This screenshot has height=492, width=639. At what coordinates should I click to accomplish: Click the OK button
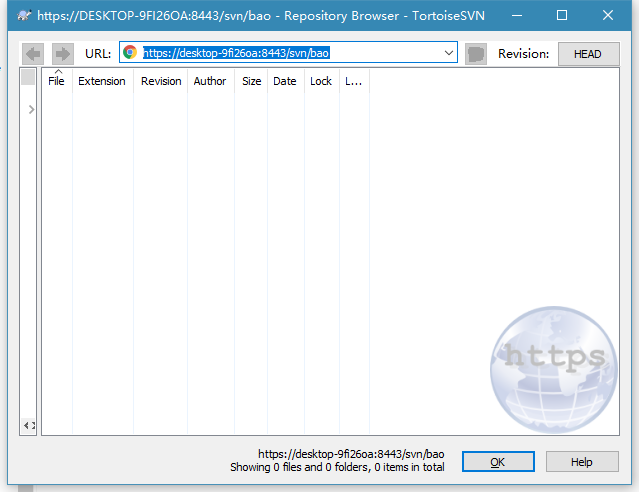coord(498,462)
